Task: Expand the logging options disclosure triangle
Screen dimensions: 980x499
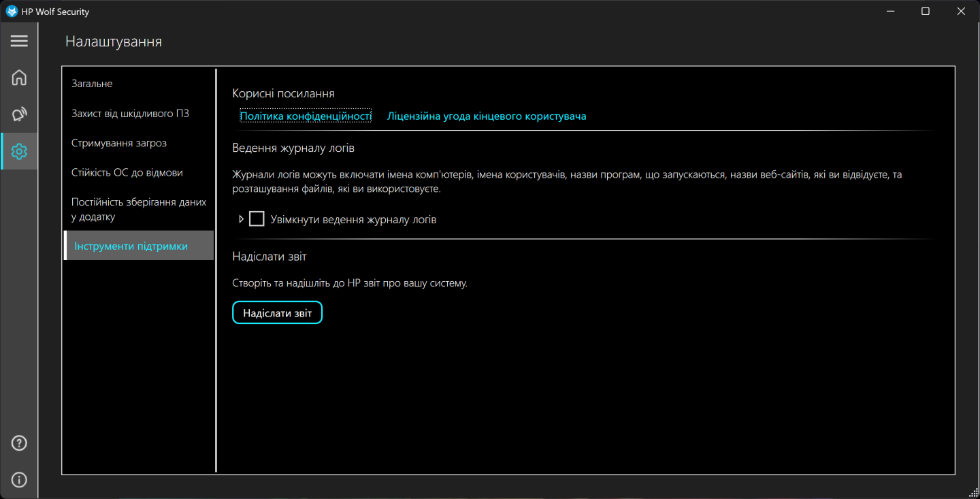Action: (241, 219)
